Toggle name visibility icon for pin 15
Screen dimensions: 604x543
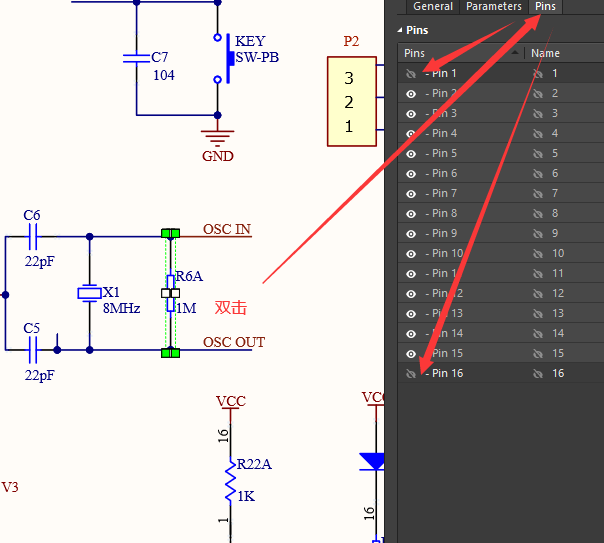[x=538, y=354]
